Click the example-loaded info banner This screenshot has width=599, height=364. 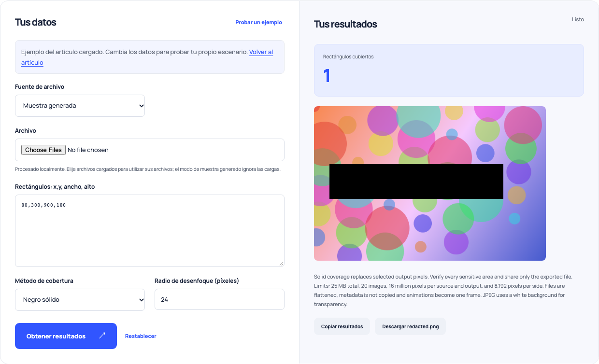click(x=150, y=57)
